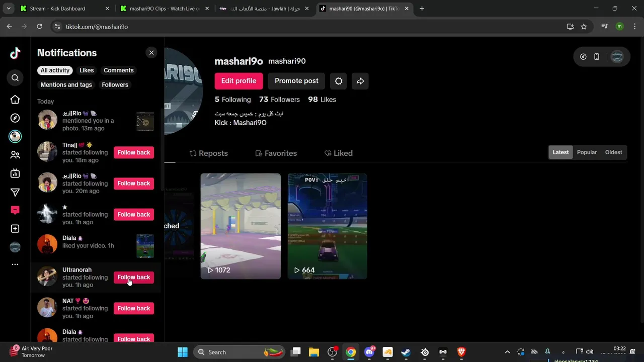The width and height of the screenshot is (644, 362).
Task: Go to the Home feed icon
Action: (15, 100)
